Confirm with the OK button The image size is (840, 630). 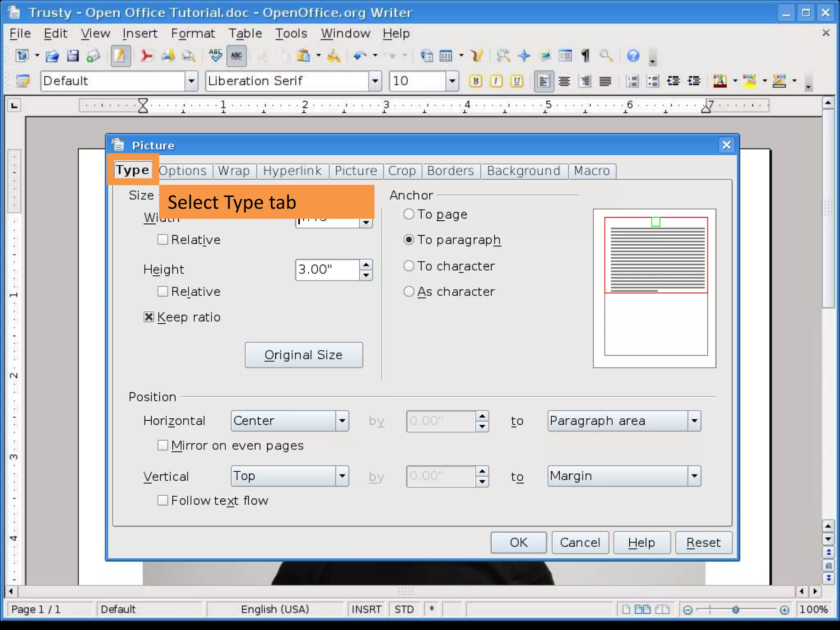pyautogui.click(x=518, y=543)
